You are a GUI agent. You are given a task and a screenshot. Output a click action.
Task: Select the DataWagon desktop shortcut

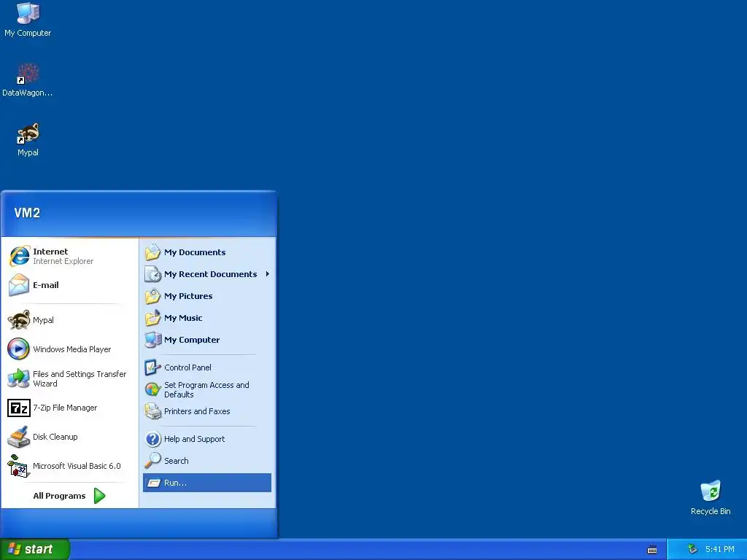28,79
